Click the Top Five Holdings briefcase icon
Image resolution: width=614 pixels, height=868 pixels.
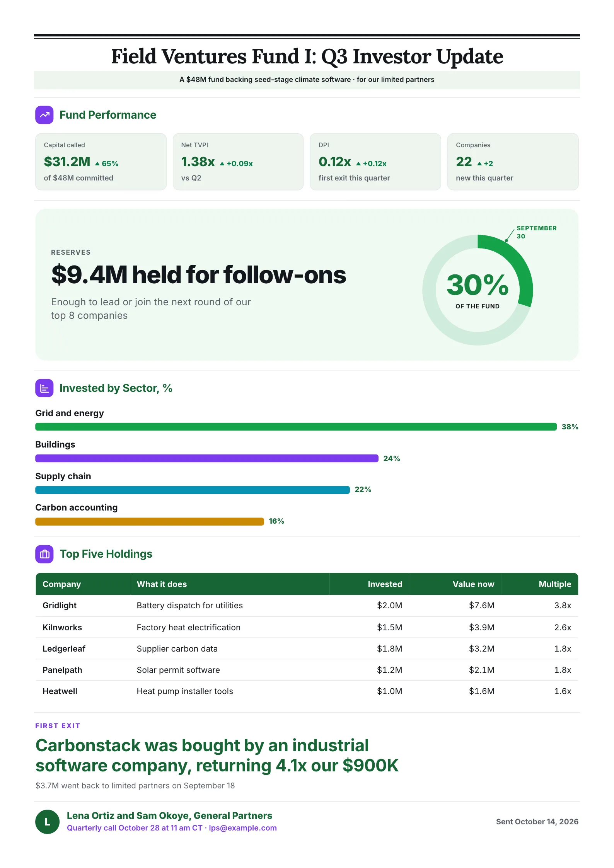point(44,554)
